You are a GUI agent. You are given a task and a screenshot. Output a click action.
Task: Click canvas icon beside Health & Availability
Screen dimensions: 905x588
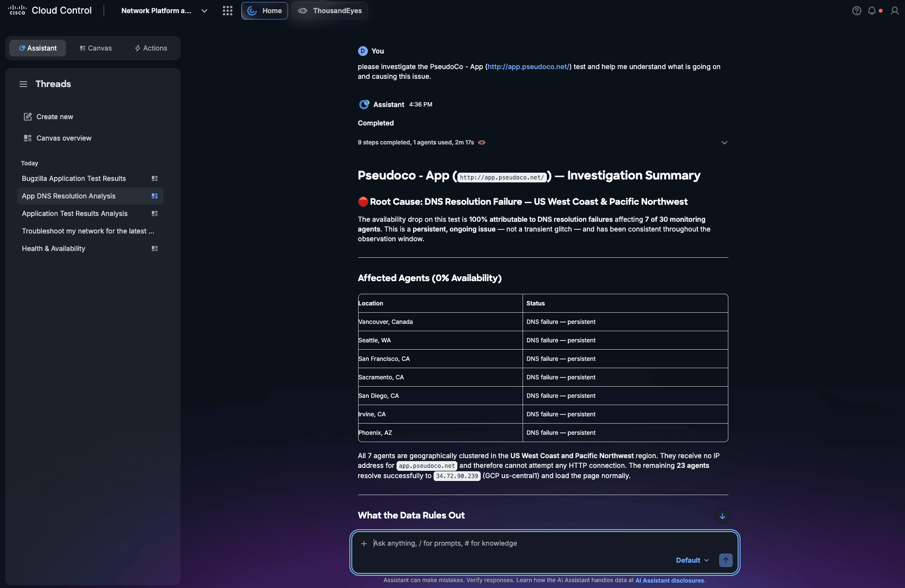pos(155,249)
